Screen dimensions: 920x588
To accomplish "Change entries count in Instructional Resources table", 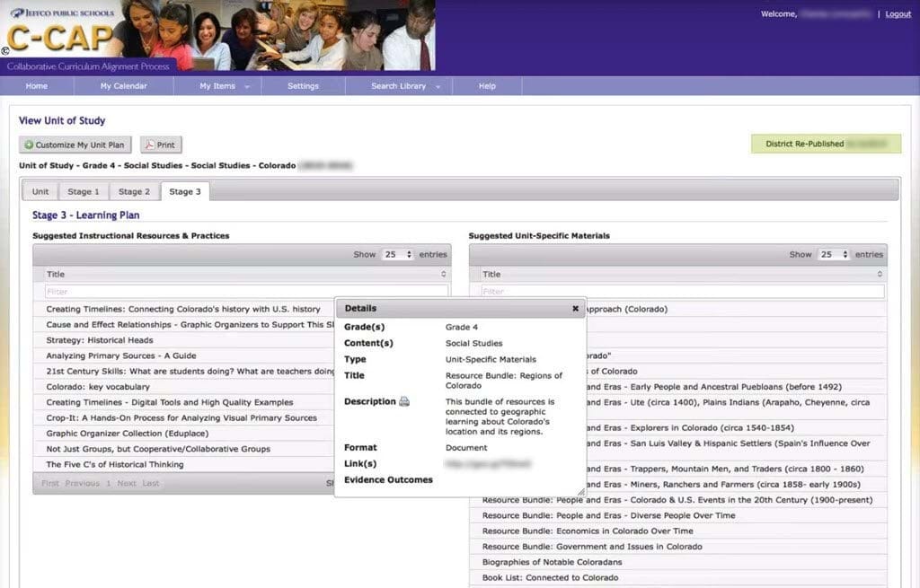I will (x=397, y=255).
